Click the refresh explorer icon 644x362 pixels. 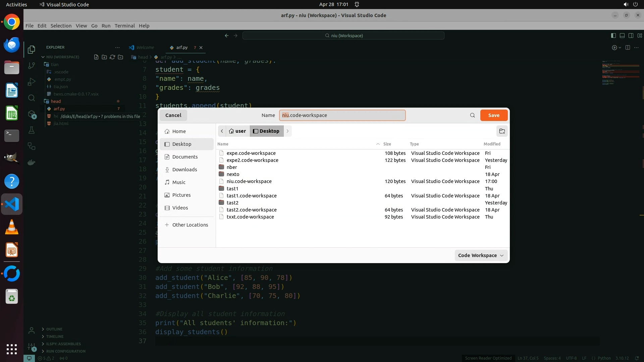(112, 57)
